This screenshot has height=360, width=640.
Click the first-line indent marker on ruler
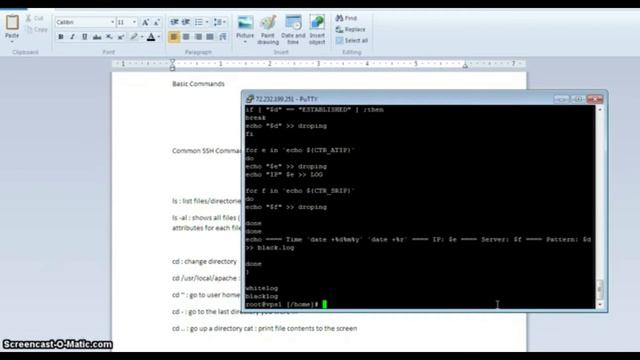pos(172,62)
